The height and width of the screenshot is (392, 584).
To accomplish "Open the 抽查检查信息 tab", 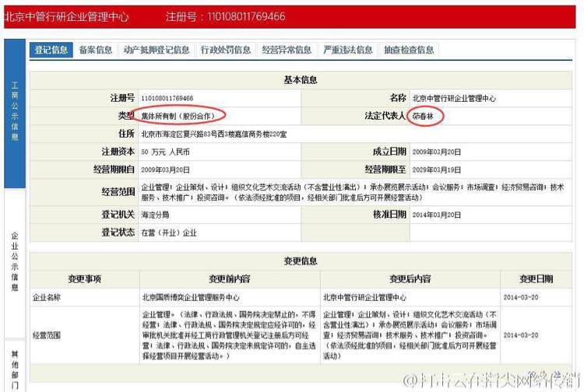I will [x=409, y=50].
